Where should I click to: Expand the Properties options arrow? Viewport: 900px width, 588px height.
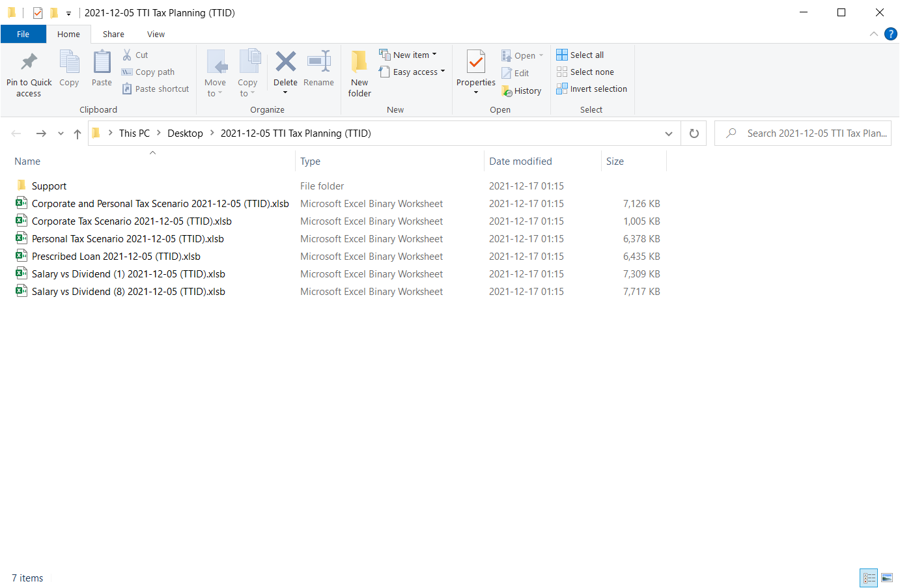pos(476,92)
